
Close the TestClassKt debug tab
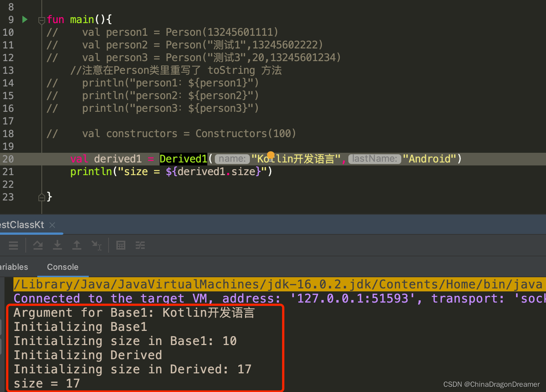(x=52, y=225)
